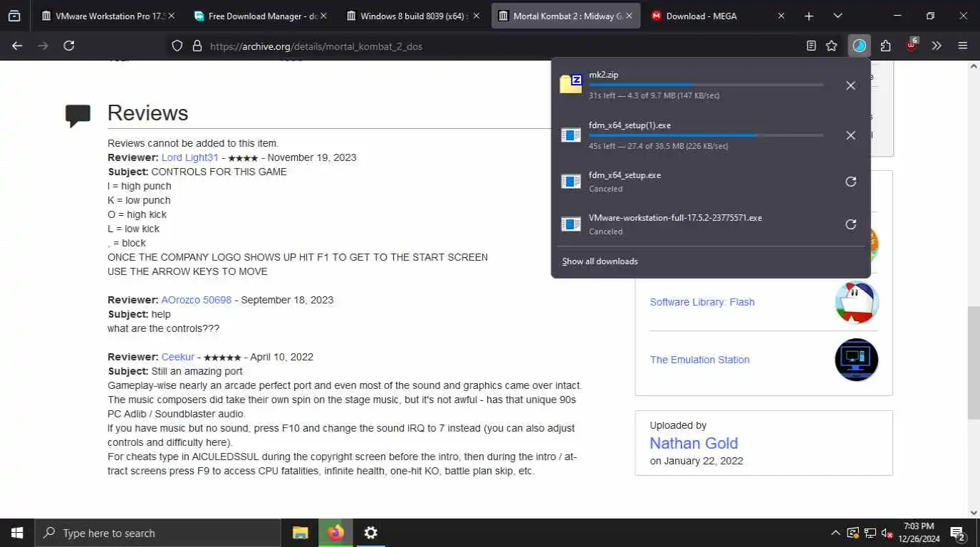Open The Emulation Station collection
The height and width of the screenshot is (547, 980).
tap(699, 360)
